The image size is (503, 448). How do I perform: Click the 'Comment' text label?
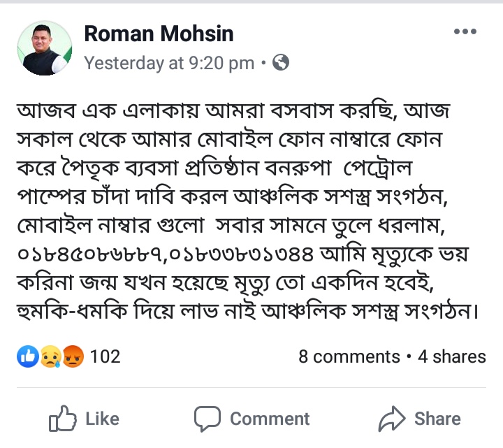[x=269, y=419]
